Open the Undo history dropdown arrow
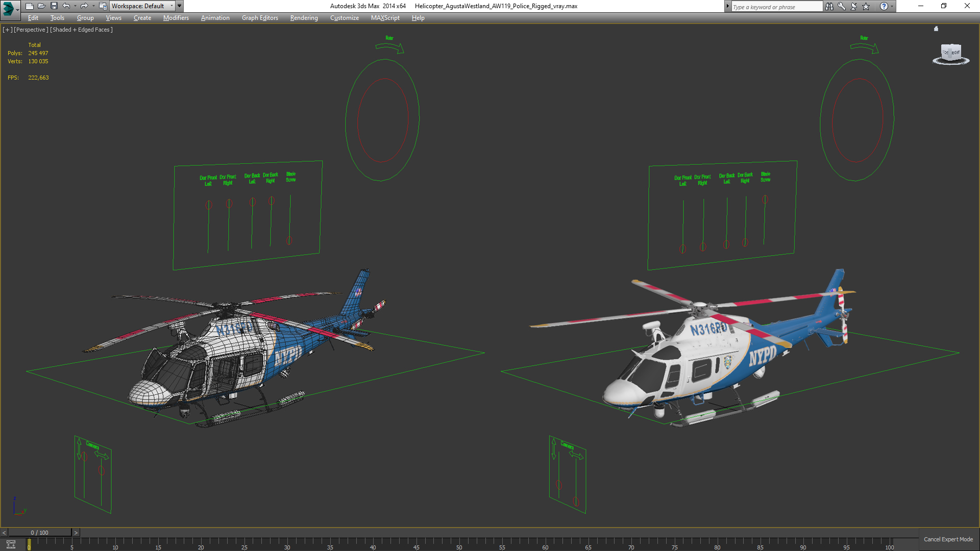Viewport: 980px width, 551px height. coord(75,6)
